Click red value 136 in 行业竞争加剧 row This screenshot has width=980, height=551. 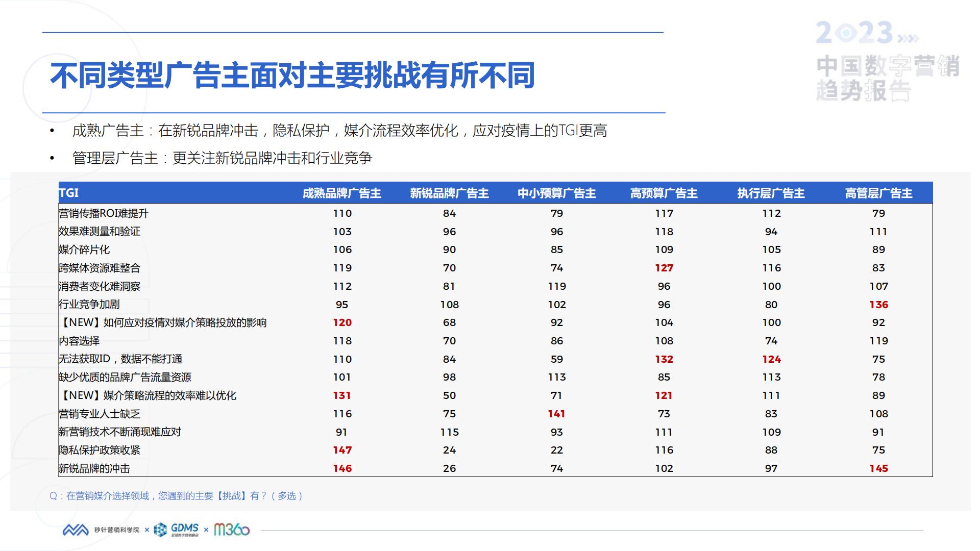(878, 305)
